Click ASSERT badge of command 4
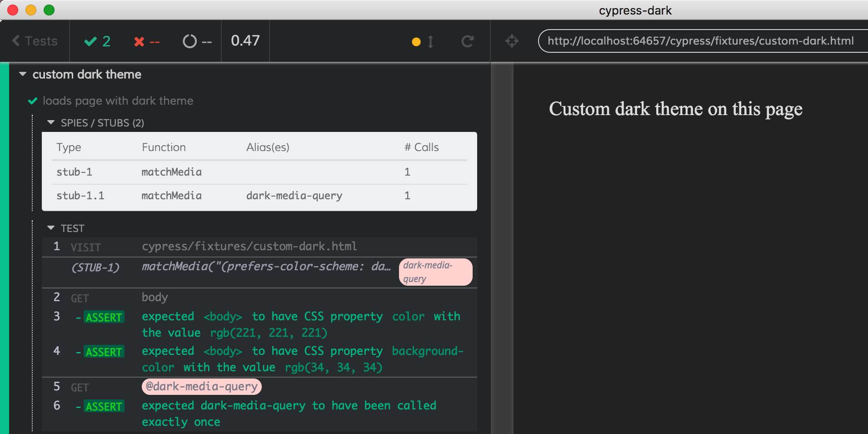Image resolution: width=868 pixels, height=434 pixels. (104, 352)
